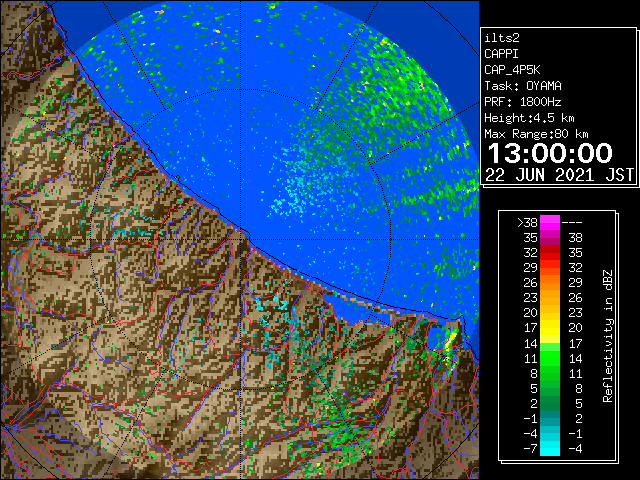Screen dimensions: 640x480
Task: Click the bright yellow echo on the southeastern coast
Action: click(451, 340)
